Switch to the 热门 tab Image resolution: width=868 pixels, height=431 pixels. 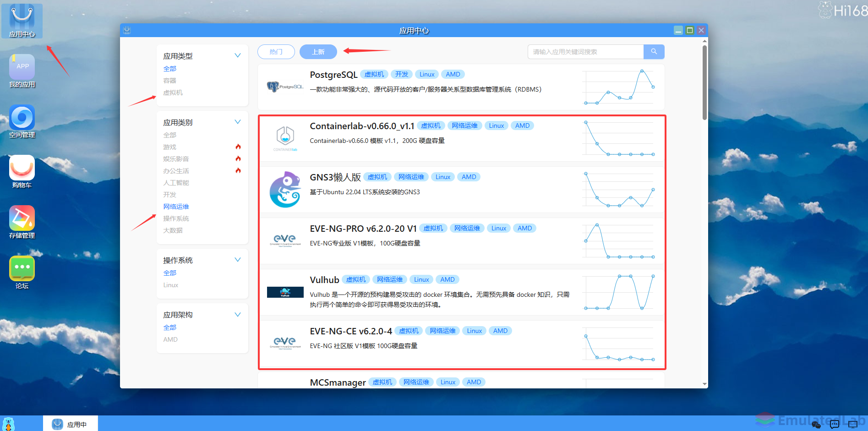click(276, 52)
